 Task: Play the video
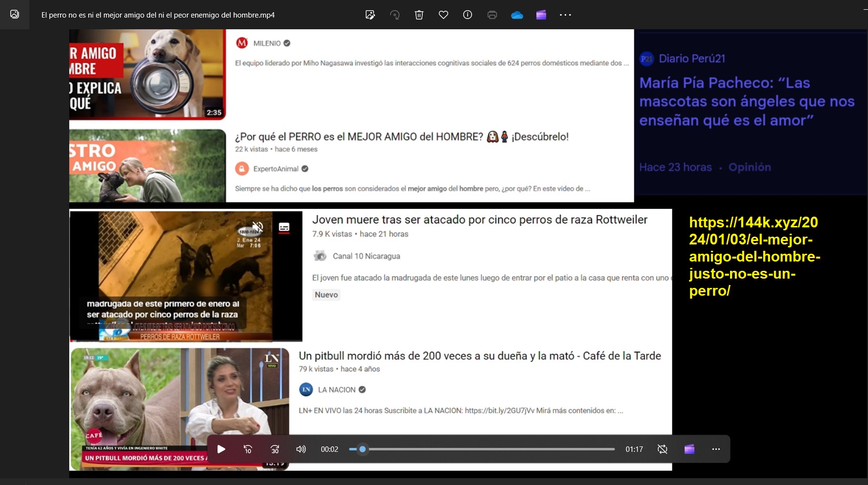221,449
